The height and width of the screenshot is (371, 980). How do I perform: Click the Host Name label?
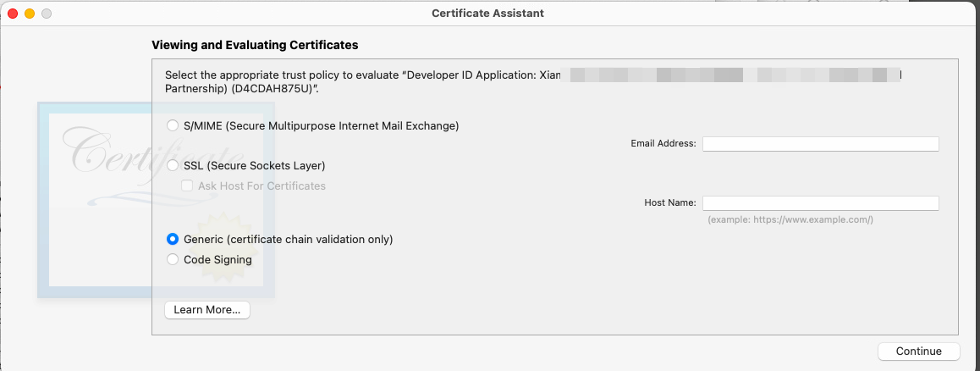click(x=669, y=203)
